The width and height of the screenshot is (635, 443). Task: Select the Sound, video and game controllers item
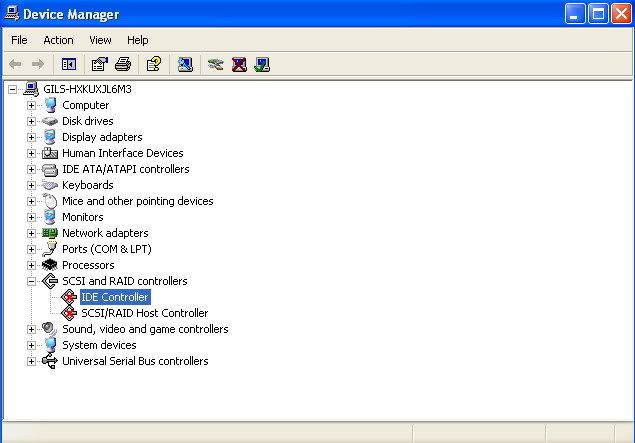click(x=144, y=329)
